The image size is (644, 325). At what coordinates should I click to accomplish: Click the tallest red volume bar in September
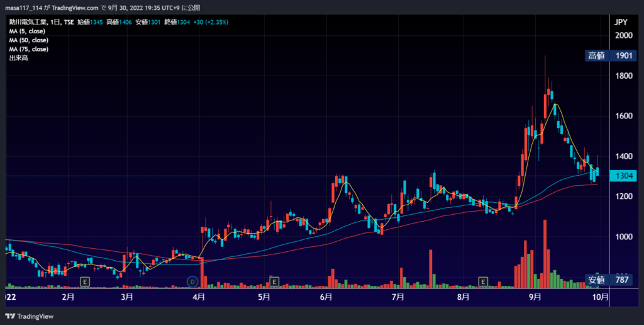(x=545, y=254)
